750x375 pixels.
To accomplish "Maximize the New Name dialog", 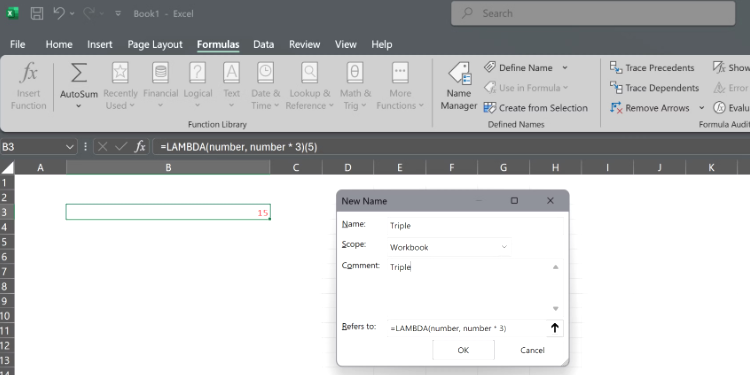I will click(x=514, y=201).
